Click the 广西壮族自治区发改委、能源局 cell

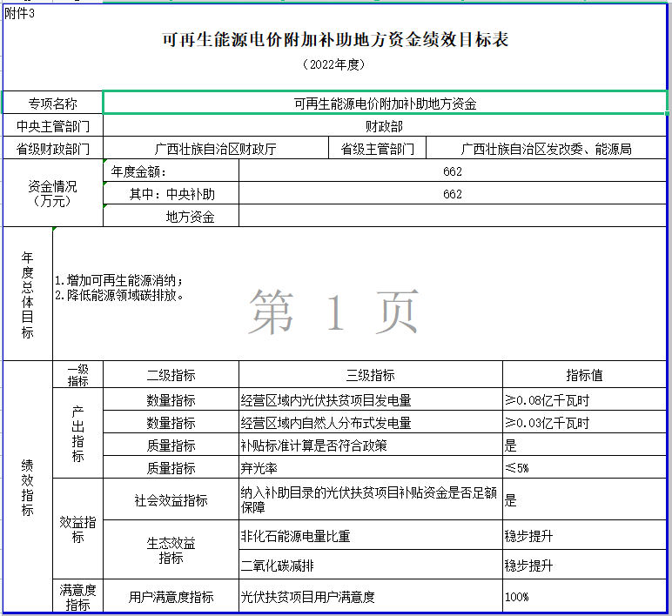pos(546,149)
